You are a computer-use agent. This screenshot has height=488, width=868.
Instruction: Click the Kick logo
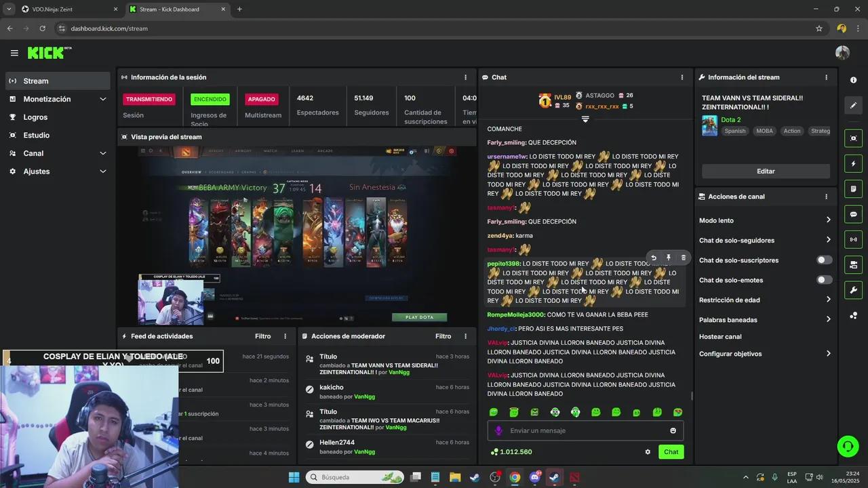(49, 53)
